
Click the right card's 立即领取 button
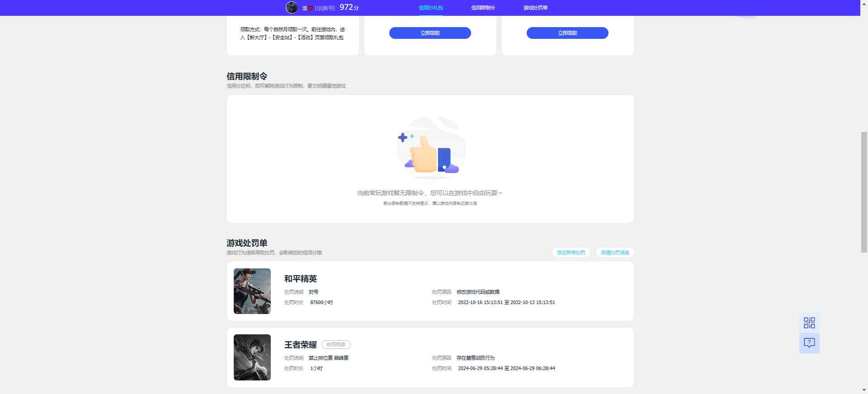pyautogui.click(x=567, y=33)
